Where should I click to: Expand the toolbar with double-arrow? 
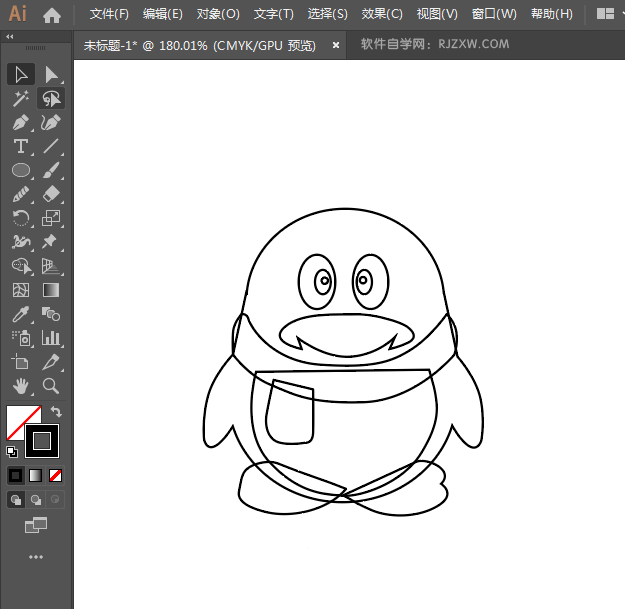click(x=10, y=36)
